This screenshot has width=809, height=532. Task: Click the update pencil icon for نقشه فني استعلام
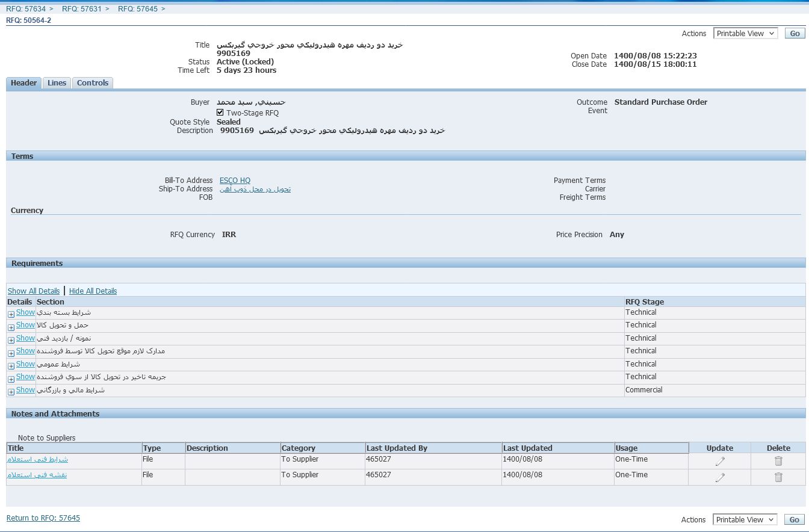tap(720, 477)
